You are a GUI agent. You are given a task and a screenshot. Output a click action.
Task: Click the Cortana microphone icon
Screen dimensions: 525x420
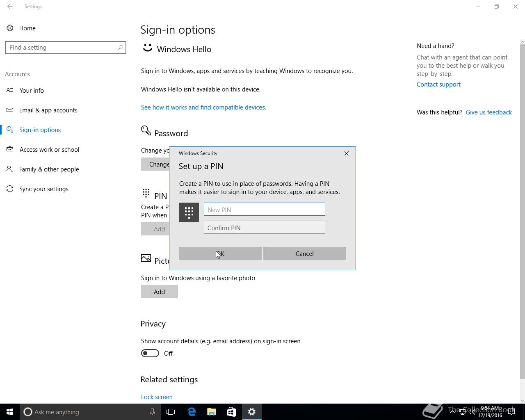pos(152,412)
